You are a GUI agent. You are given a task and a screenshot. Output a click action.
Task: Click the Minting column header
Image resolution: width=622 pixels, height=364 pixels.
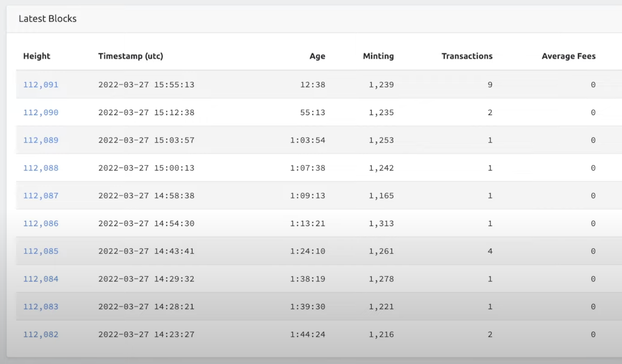pos(378,56)
